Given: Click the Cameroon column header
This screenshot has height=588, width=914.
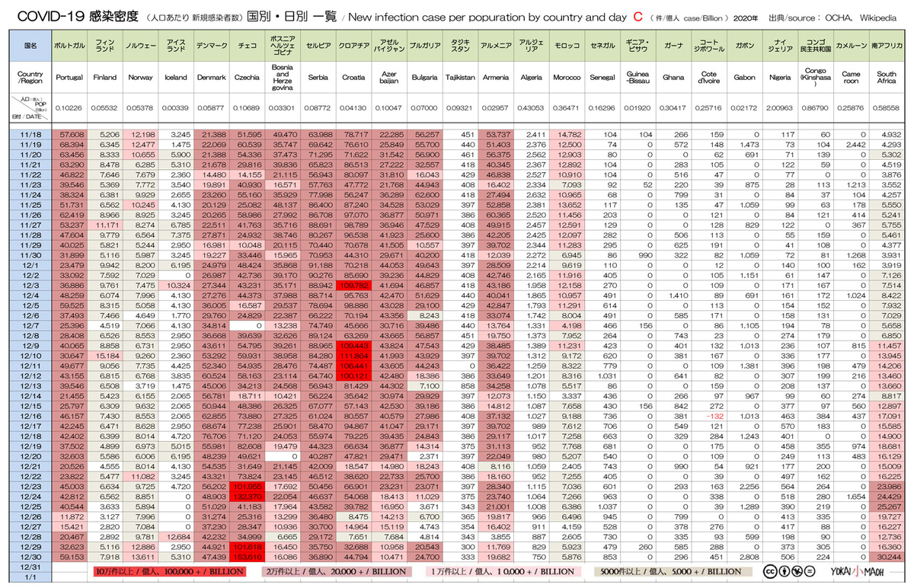Looking at the screenshot, I should pyautogui.click(x=852, y=78).
